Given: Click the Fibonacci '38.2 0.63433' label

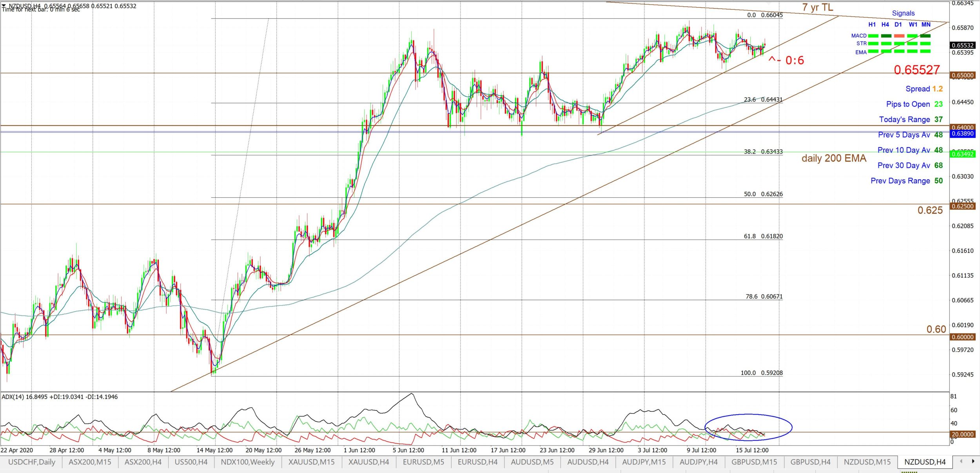Looking at the screenshot, I should tap(763, 152).
